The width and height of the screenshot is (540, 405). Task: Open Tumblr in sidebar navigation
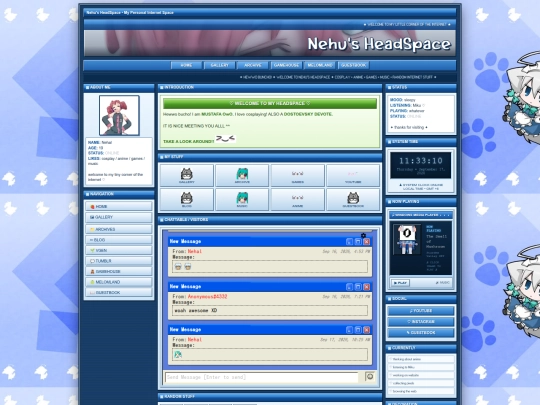tap(119, 261)
